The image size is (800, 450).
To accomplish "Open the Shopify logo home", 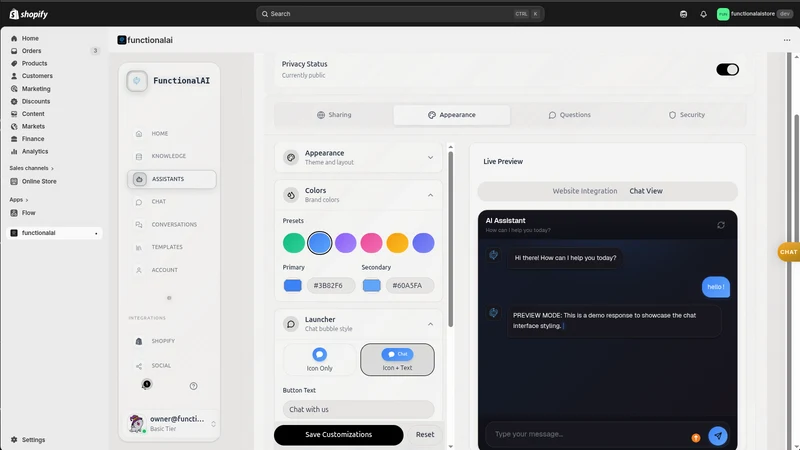I will point(29,14).
